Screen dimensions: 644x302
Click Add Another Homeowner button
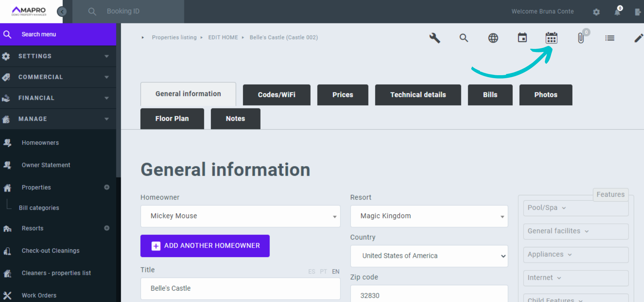[205, 246]
